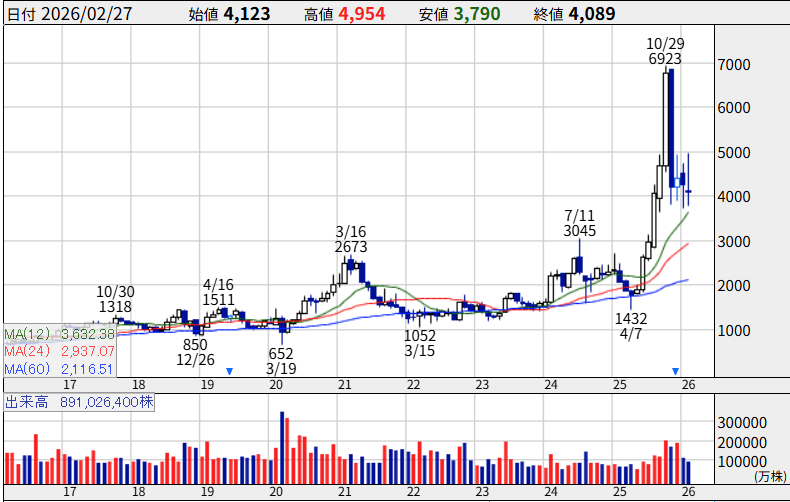Screen dimensions: 790x502
Task: Select the MA(24) legend entry
Action: (x=28, y=351)
